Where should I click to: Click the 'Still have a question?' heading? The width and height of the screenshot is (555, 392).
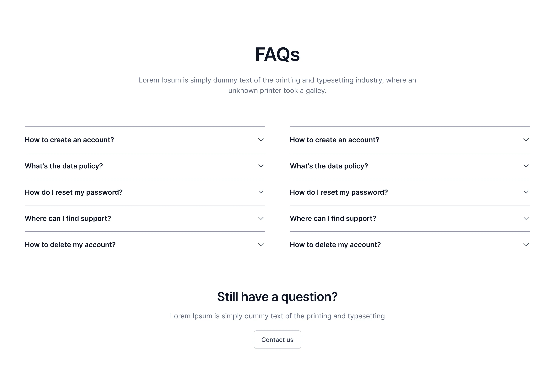click(277, 297)
